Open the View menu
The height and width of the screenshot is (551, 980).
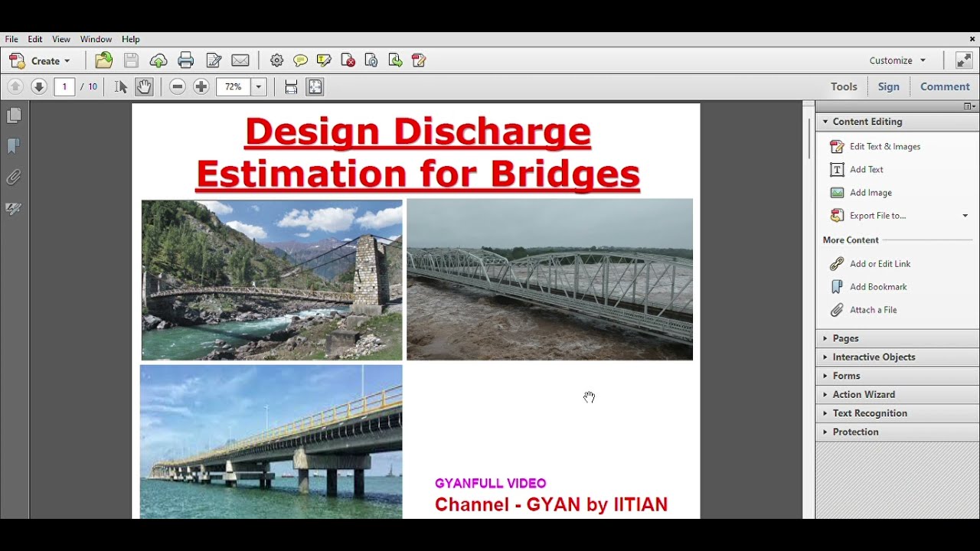tap(61, 39)
